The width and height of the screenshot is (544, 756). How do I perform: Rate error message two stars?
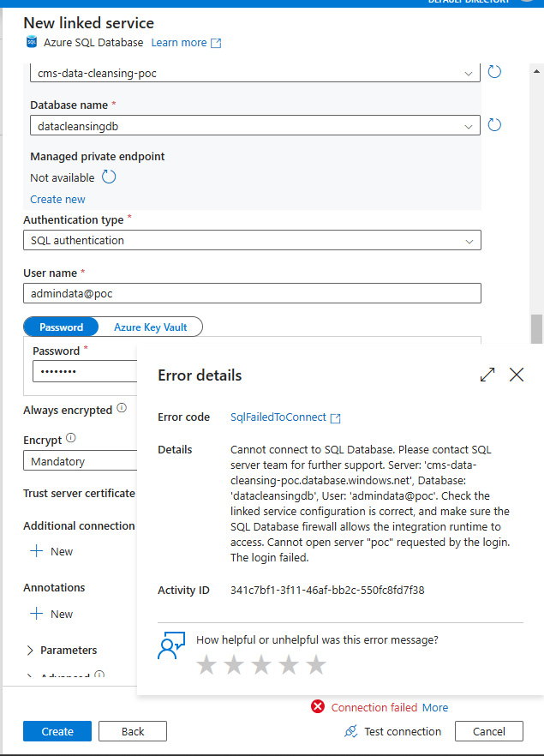click(234, 664)
